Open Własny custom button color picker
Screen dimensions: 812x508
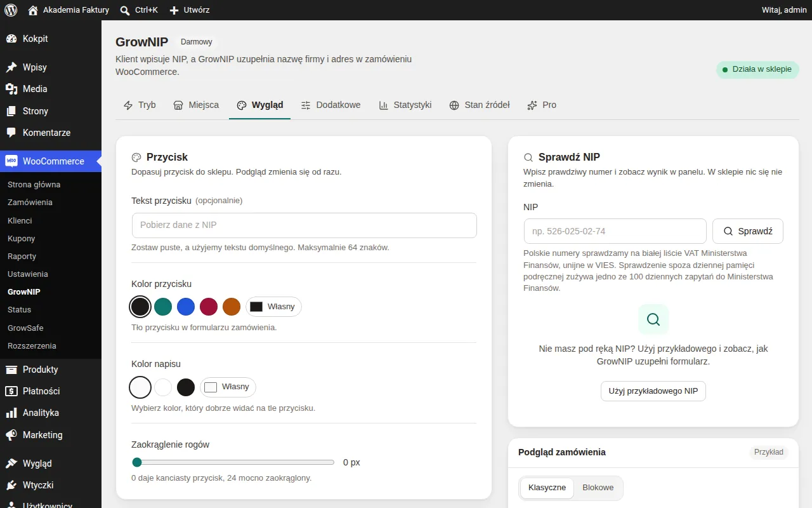click(x=274, y=307)
